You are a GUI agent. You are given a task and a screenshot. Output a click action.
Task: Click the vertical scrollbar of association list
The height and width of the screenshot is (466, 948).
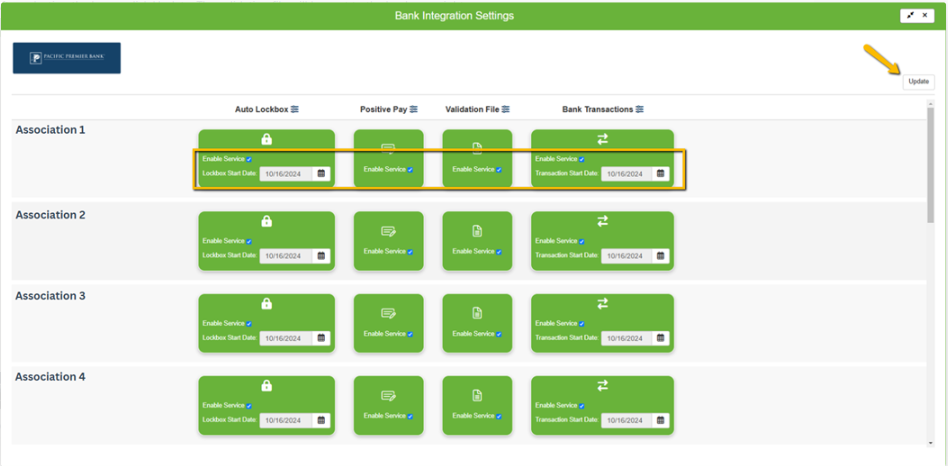point(930,165)
